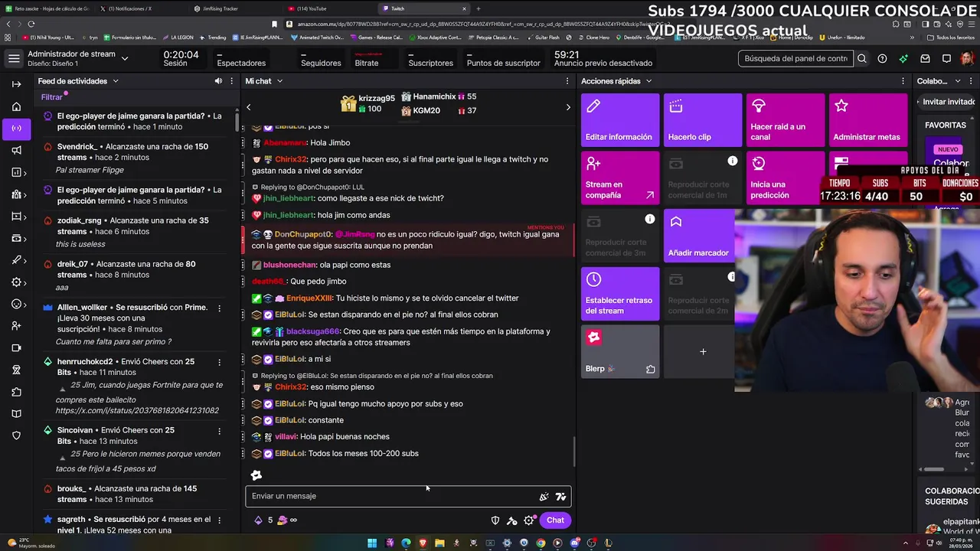Expand Acciones rápidas dropdown
The height and width of the screenshot is (551, 980).
point(648,81)
